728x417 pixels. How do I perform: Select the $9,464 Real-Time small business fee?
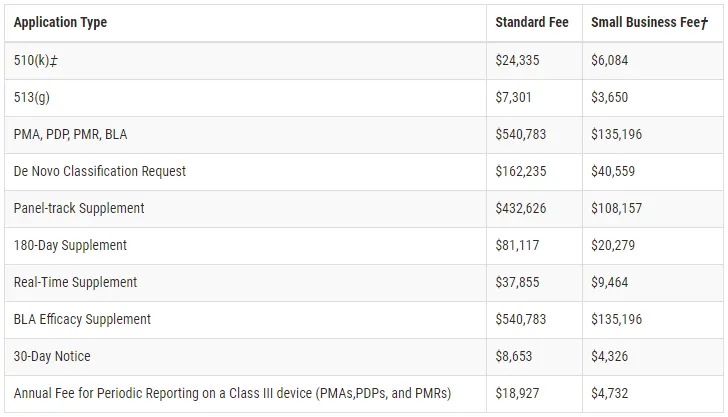coord(610,282)
